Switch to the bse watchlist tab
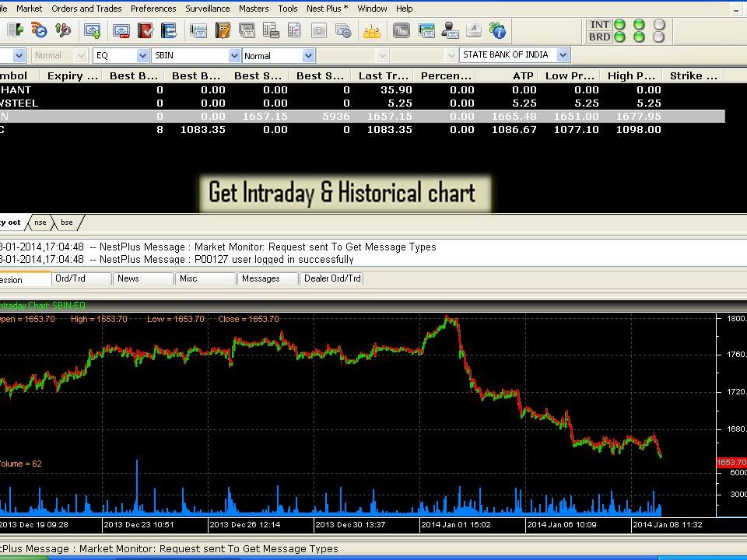 point(67,222)
